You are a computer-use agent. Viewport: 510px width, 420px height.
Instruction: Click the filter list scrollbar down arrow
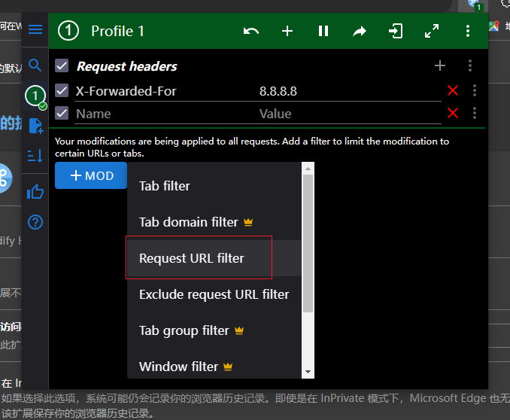click(x=308, y=372)
